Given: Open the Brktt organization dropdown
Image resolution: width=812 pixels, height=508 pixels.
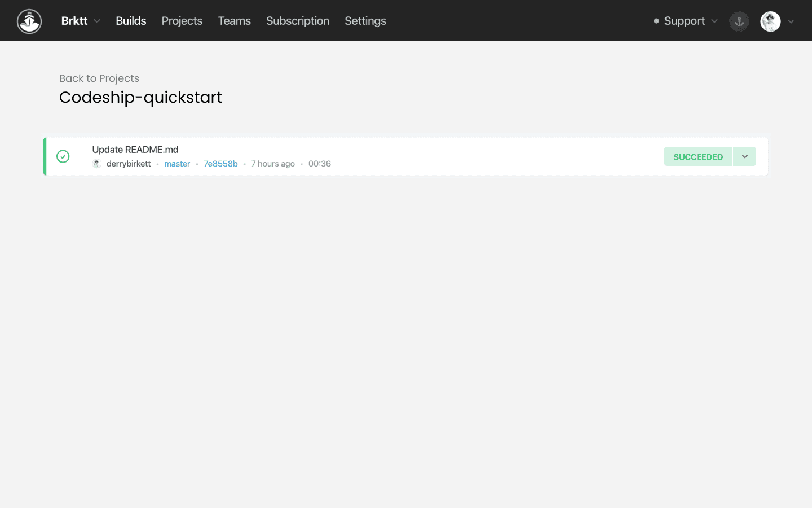Looking at the screenshot, I should click(81, 21).
